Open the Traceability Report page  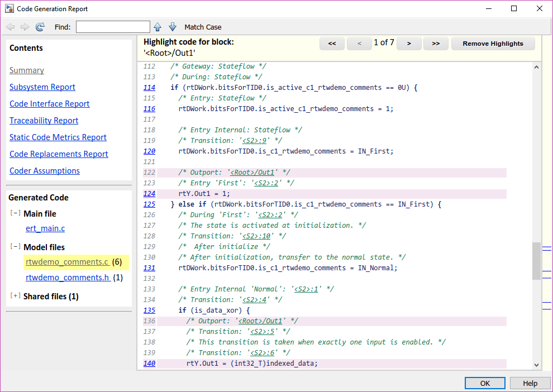click(44, 121)
